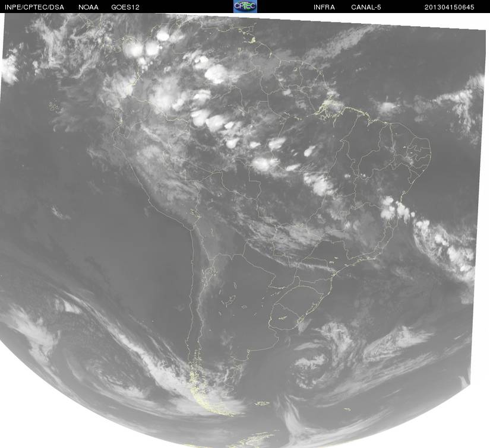Click the INFRA label in header
Viewport: 490px width, 448px height.
324,7
